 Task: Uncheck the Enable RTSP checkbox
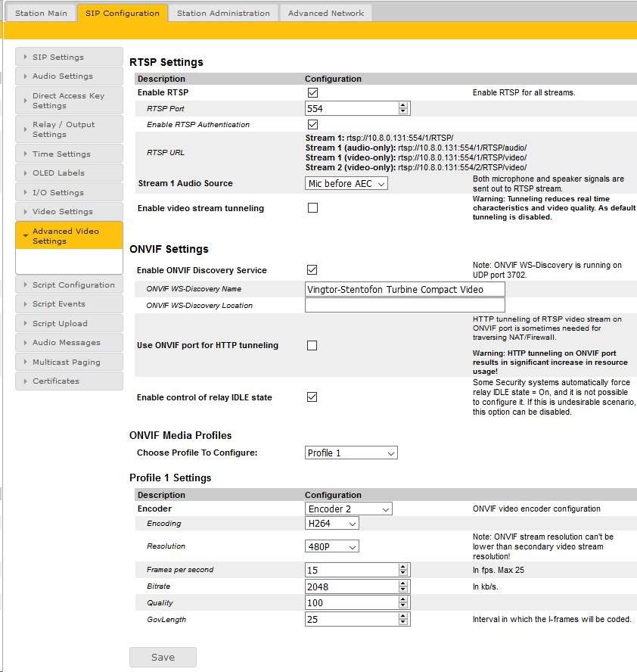(312, 92)
